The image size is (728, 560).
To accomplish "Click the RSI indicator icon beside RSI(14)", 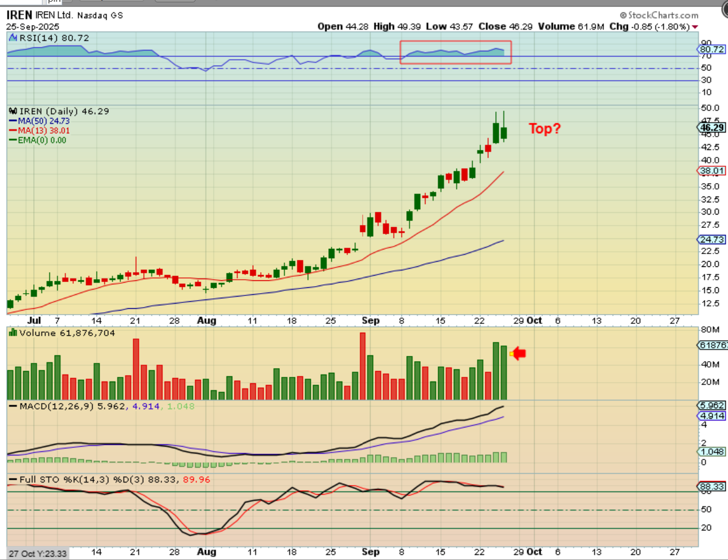I will (x=13, y=38).
